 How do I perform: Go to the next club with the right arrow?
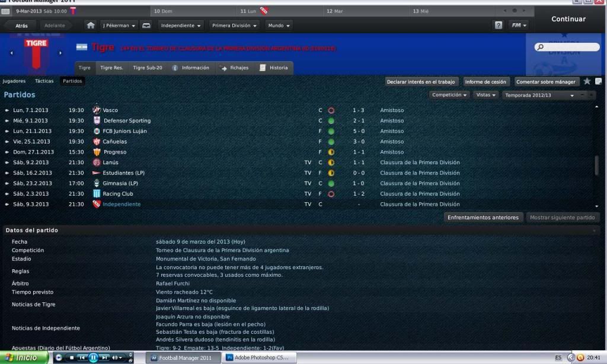click(60, 53)
